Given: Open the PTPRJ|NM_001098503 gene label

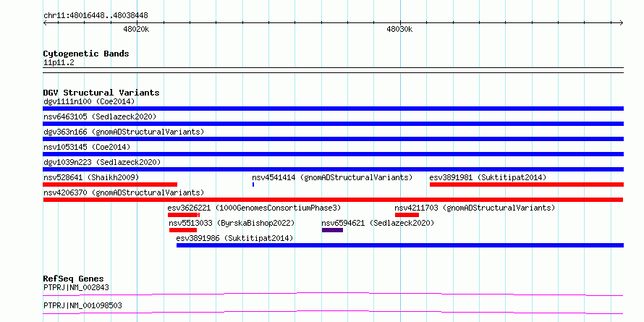Looking at the screenshot, I should [x=82, y=306].
